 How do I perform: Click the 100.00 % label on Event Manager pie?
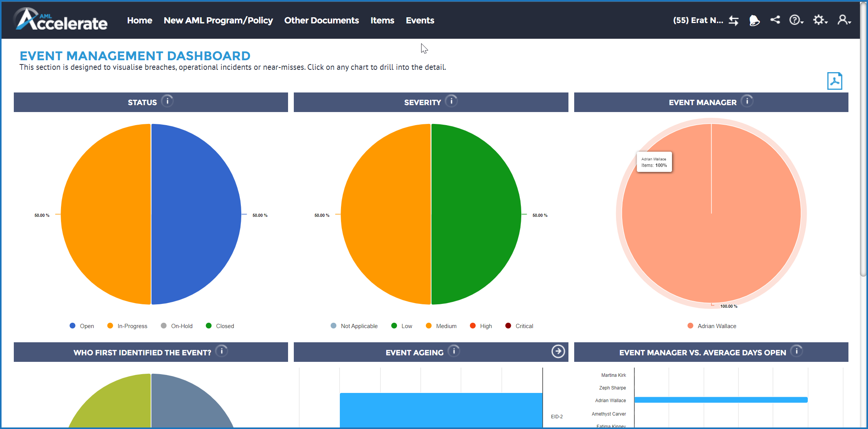pos(728,306)
